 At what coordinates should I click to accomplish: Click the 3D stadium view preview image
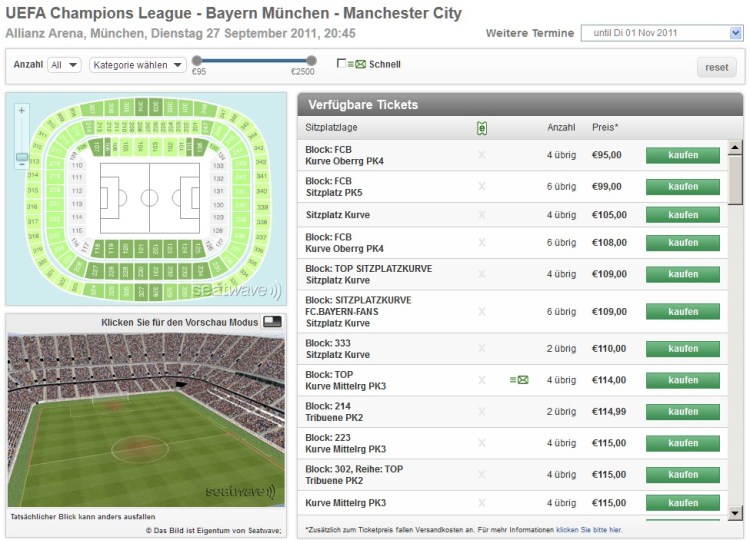146,420
